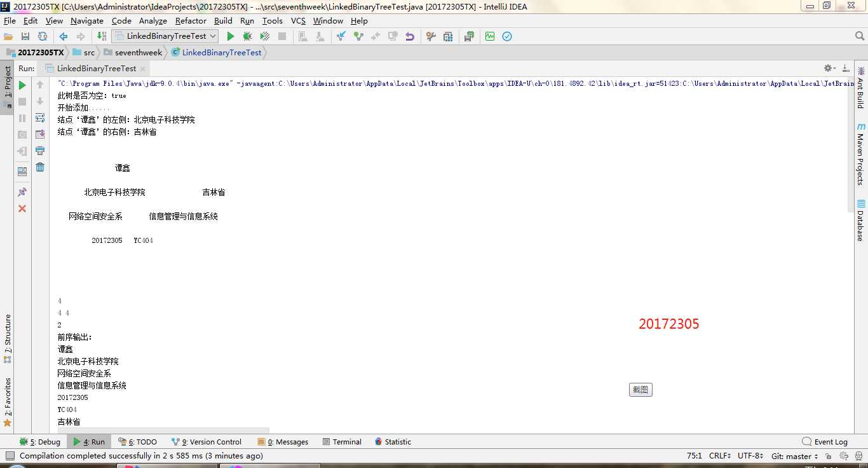The width and height of the screenshot is (868, 468).
Task: Click the Build Project icon
Action: [x=102, y=37]
